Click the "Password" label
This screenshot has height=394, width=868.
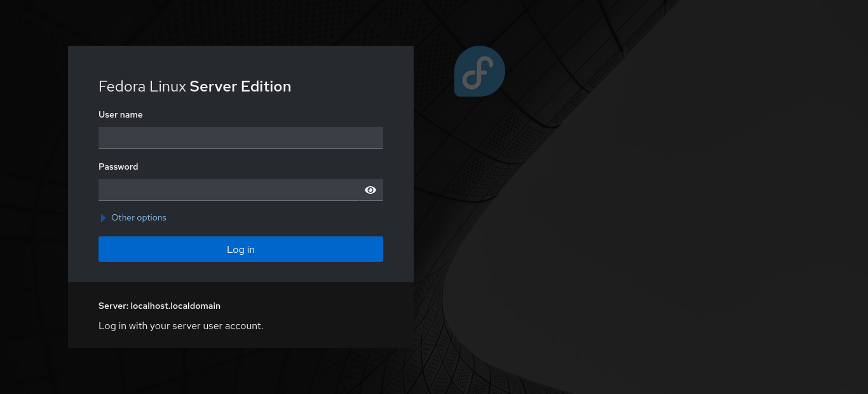pyautogui.click(x=118, y=167)
